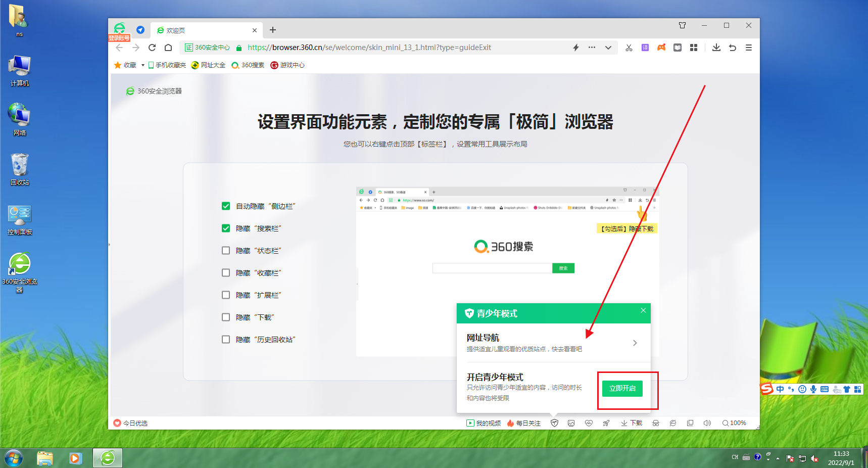Viewport: 868px width, 468px height.
Task: Close the 青少年模式 popup
Action: point(643,310)
